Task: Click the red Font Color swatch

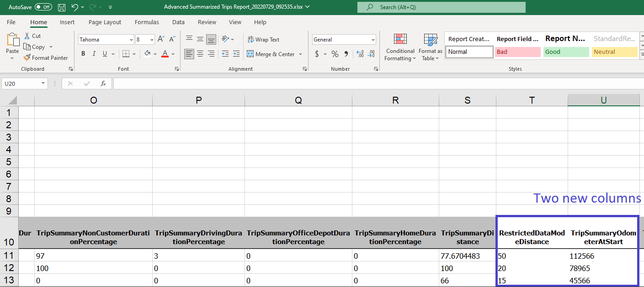Action: (x=165, y=54)
